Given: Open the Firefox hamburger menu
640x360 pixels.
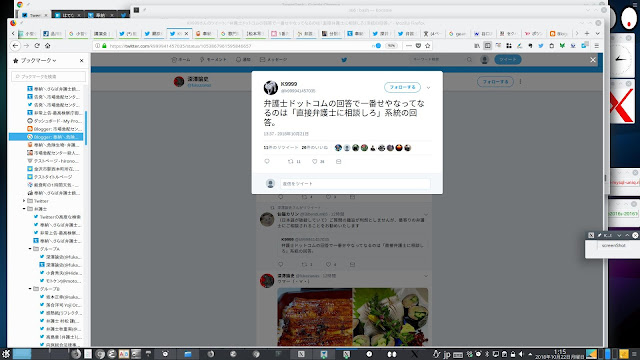Looking at the screenshot, I should pos(596,46).
